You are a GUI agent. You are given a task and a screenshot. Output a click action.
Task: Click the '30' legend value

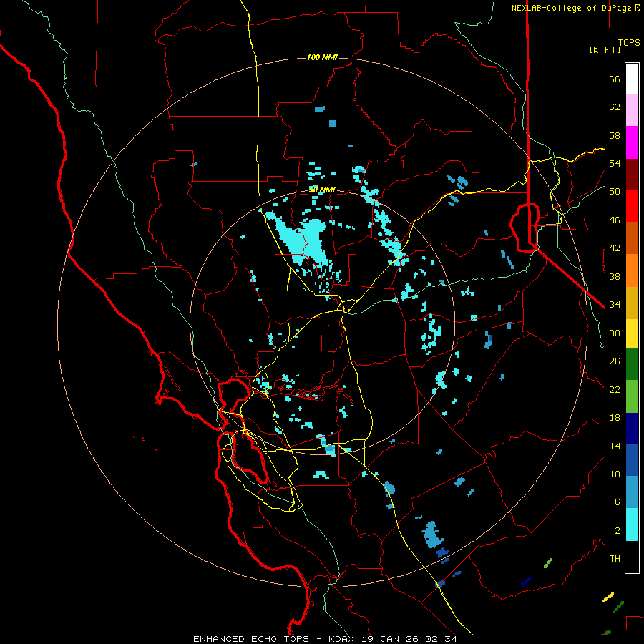pos(615,333)
